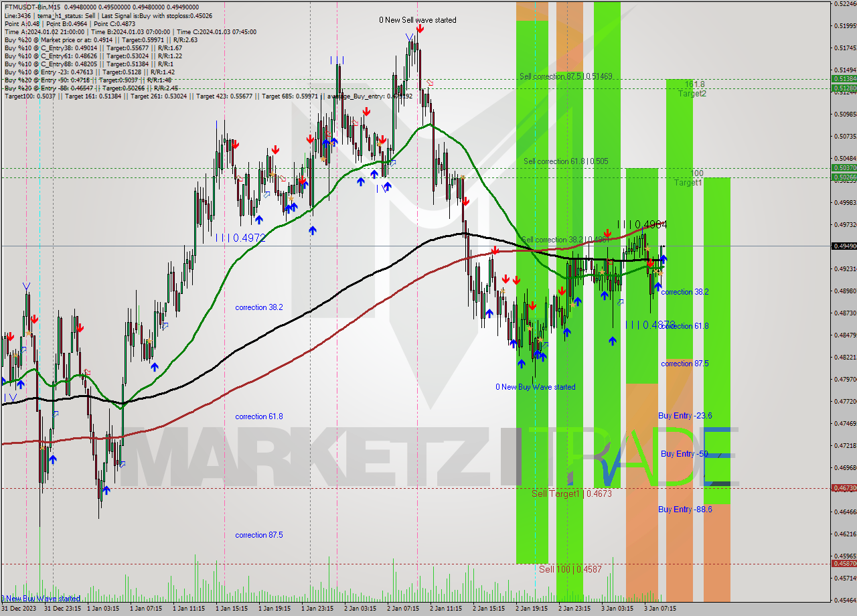Click the Target1 label
Image resolution: width=857 pixels, height=616 pixels.
point(688,182)
